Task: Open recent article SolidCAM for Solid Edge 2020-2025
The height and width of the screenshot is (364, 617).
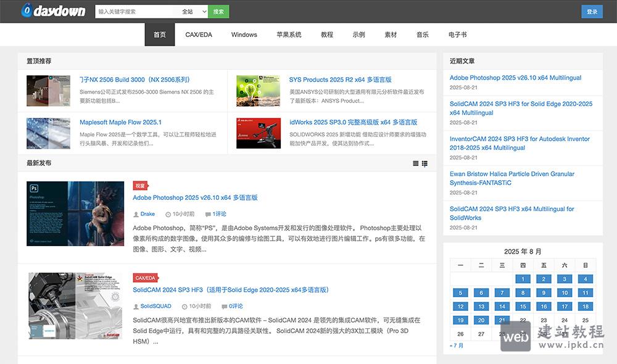Action: tap(521, 108)
